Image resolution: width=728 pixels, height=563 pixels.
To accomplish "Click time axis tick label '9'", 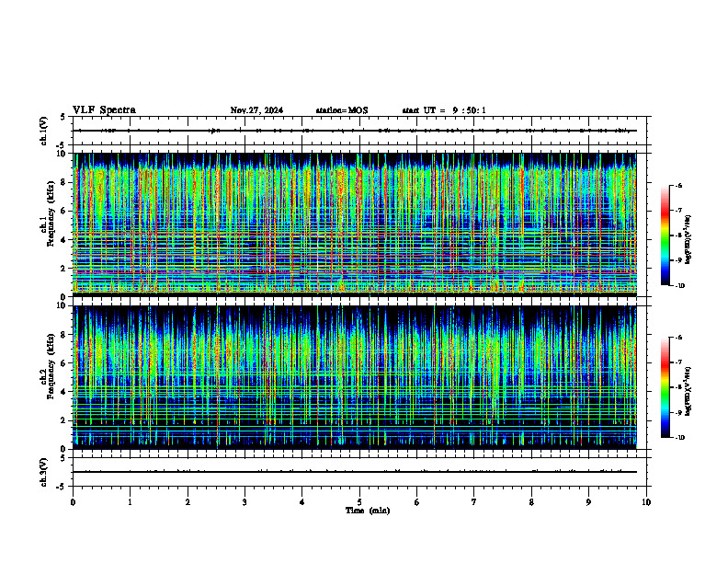I will click(588, 502).
